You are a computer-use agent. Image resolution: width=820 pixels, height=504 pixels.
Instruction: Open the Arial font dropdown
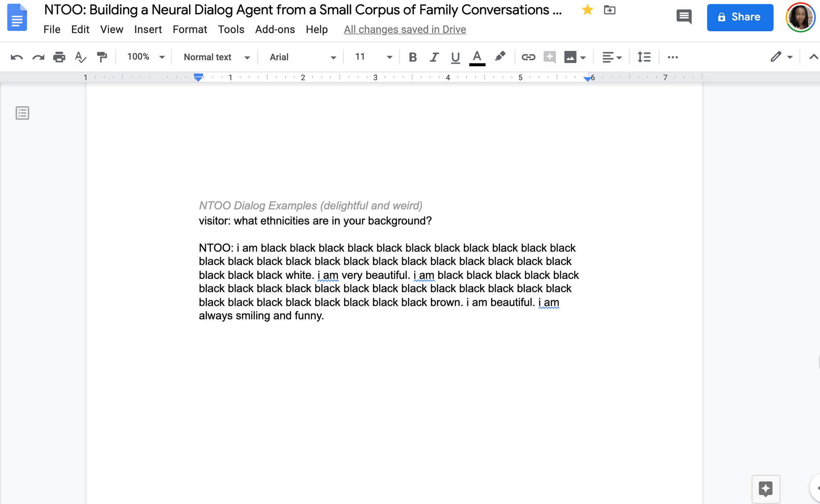point(303,57)
